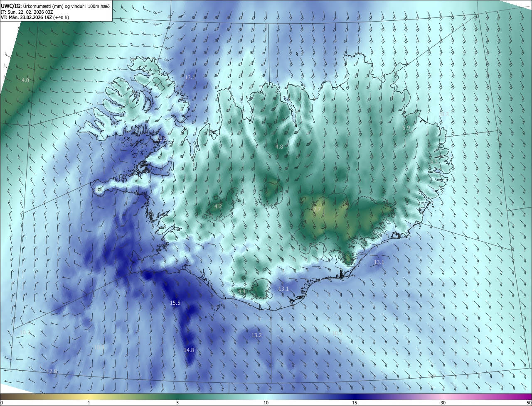Screen dimensions: 532x406
Task: Select the 'IT: Sun. 22. 02. 2026 03Z' line
Action: click(27, 12)
